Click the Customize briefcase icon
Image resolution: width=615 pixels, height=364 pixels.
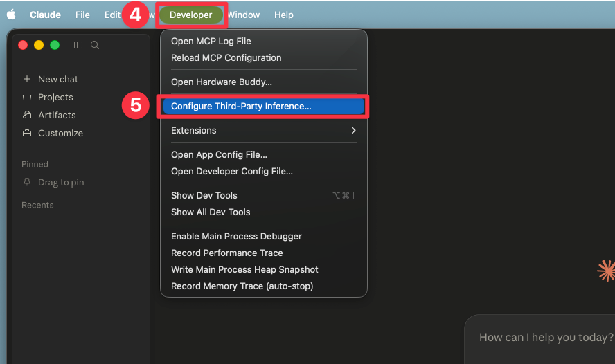click(x=27, y=134)
